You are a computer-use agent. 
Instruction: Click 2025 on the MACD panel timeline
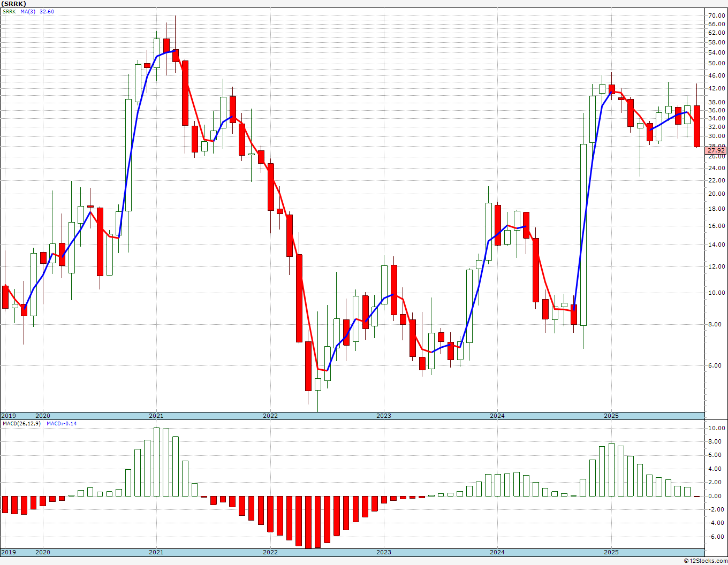611,552
